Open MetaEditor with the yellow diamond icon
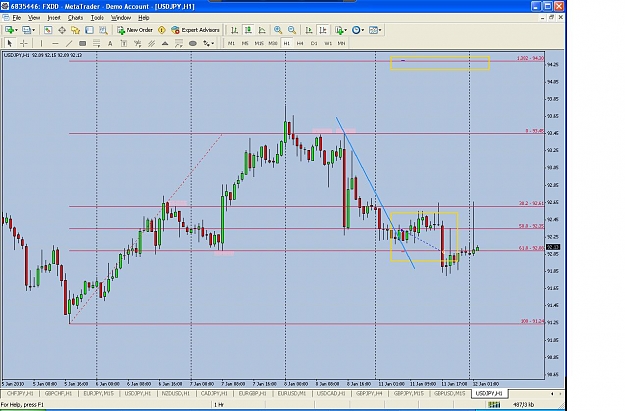Screen dimensions: 625x411 [x=161, y=30]
